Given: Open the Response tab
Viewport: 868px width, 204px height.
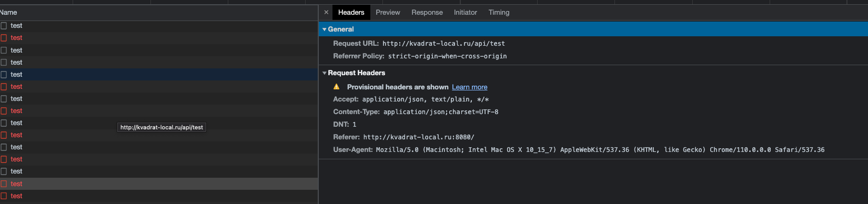Looking at the screenshot, I should click(x=427, y=12).
